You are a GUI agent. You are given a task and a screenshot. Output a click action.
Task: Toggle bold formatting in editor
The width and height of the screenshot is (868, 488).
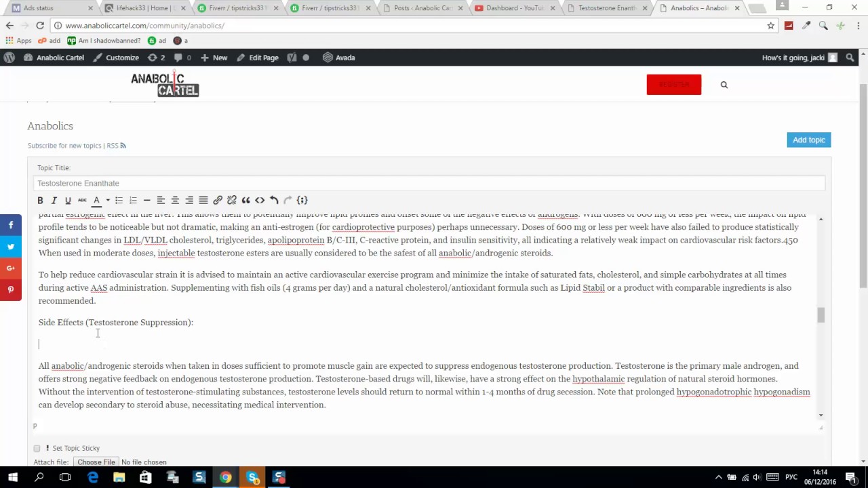pos(40,200)
